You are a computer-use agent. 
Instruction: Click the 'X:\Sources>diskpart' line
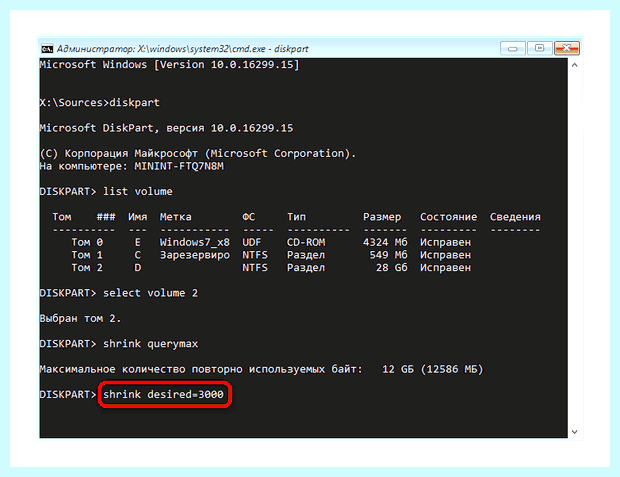[100, 103]
